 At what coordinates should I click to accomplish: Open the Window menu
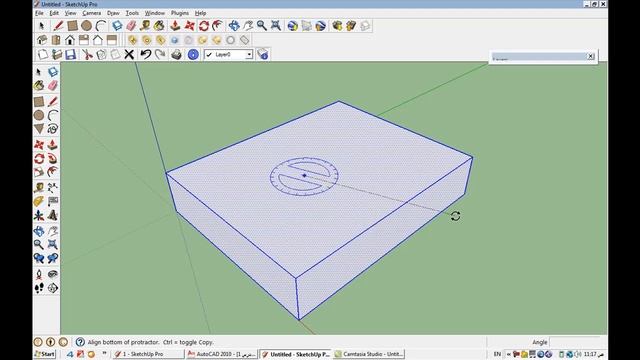[x=155, y=13]
